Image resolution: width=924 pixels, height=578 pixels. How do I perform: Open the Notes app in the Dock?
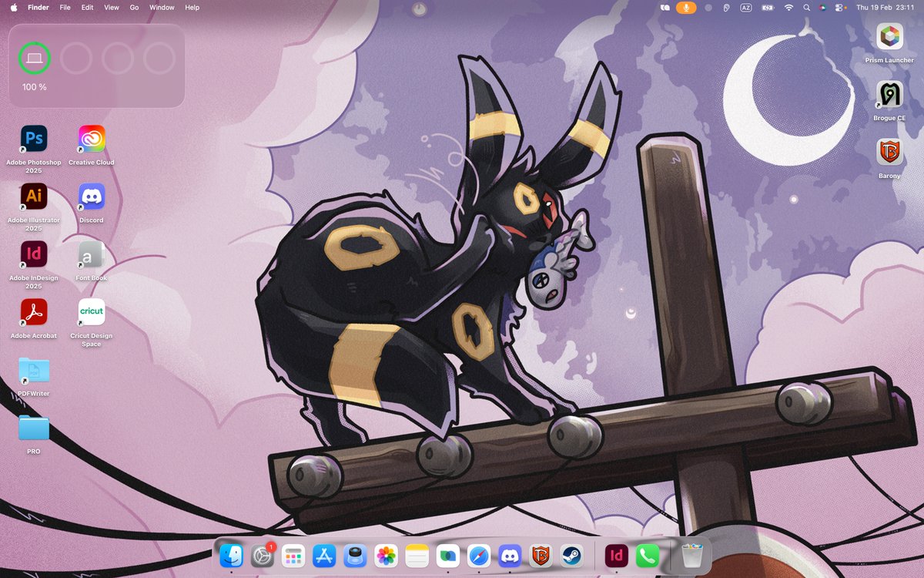click(417, 556)
